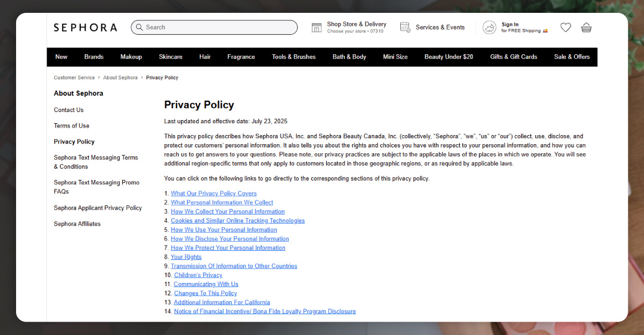Screen dimensions: 644x335
Task: Open Additional Information For California link
Action: tap(222, 302)
